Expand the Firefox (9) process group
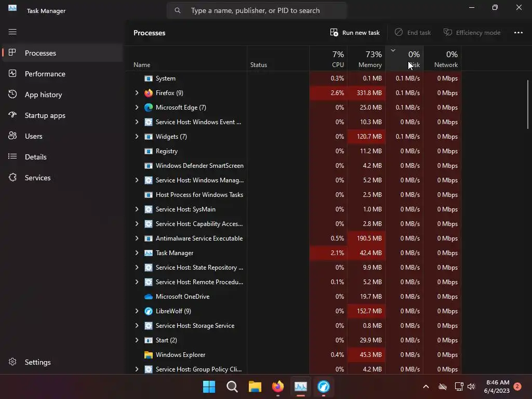 click(137, 93)
